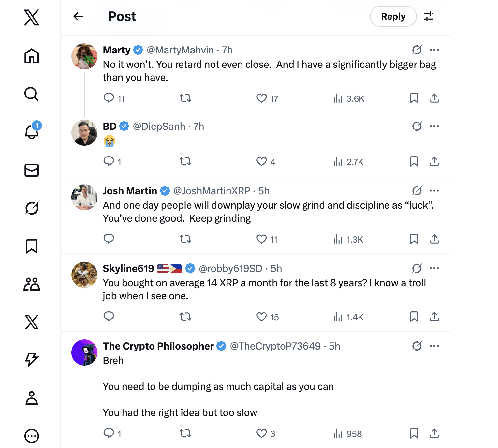Go back using the arrow beside Post
This screenshot has width=498, height=448.
[78, 16]
